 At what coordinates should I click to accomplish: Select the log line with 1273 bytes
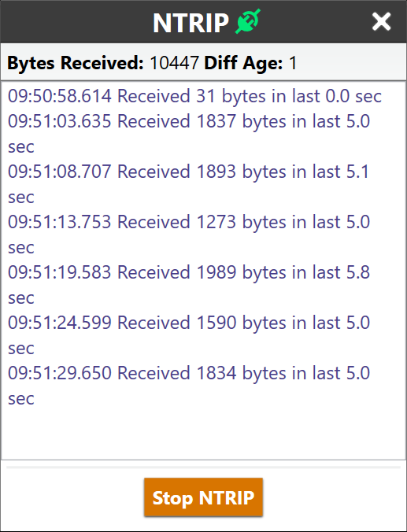(x=189, y=235)
